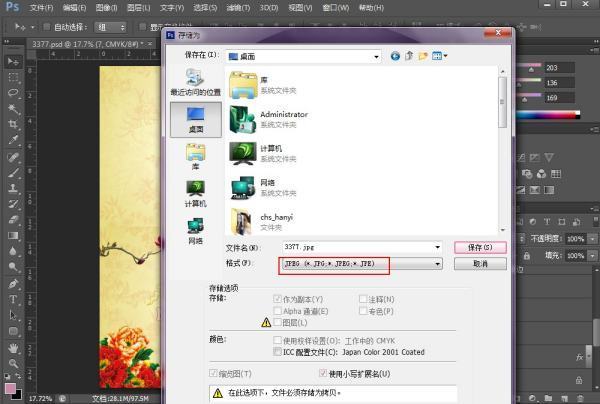Open the 图层(L) menu in menu bar
Screen dimensions: 600x404
tap(139, 8)
